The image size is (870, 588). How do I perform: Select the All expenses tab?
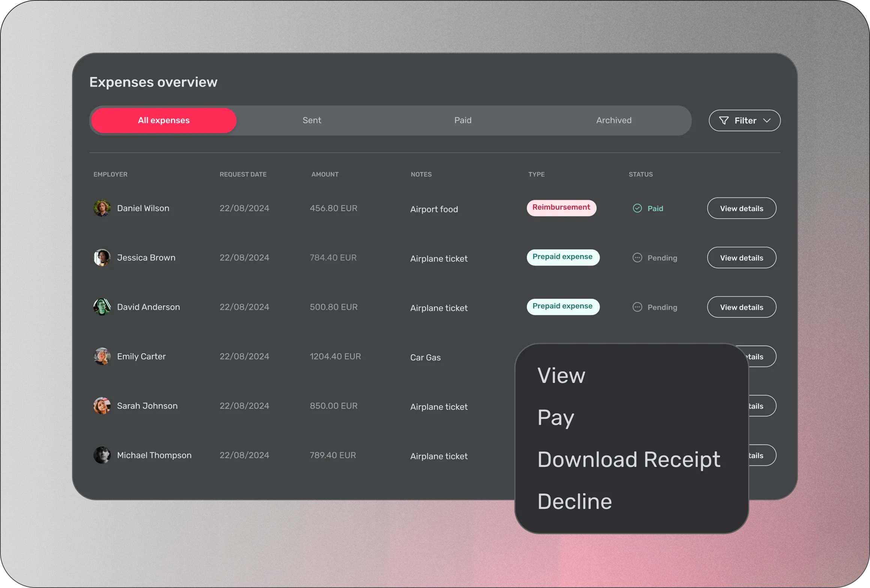tap(164, 120)
